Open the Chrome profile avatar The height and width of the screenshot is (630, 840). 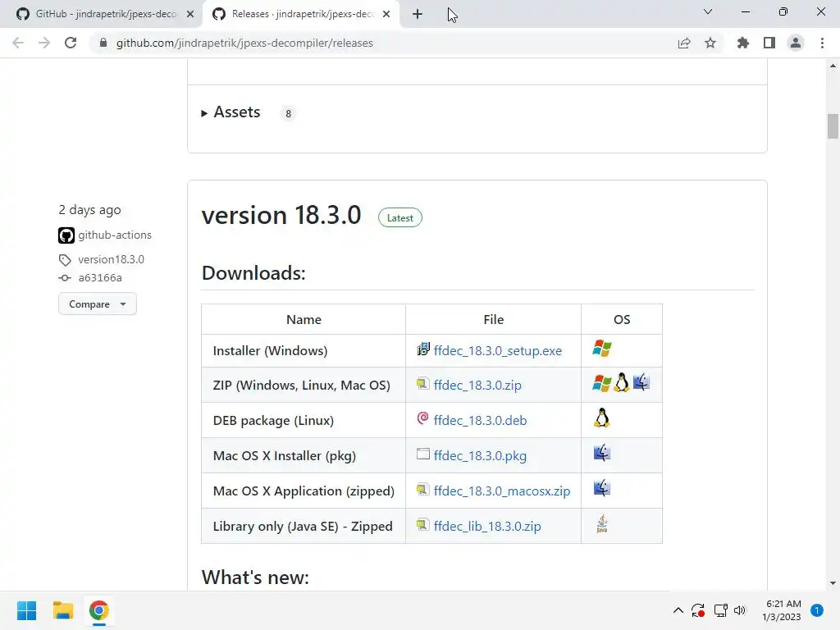[x=796, y=43]
